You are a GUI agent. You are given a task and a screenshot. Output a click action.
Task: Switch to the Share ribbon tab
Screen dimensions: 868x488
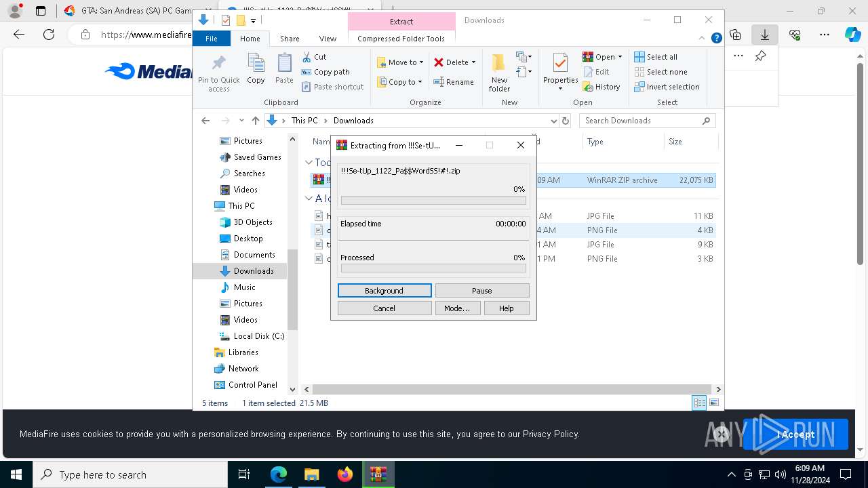pyautogui.click(x=290, y=39)
